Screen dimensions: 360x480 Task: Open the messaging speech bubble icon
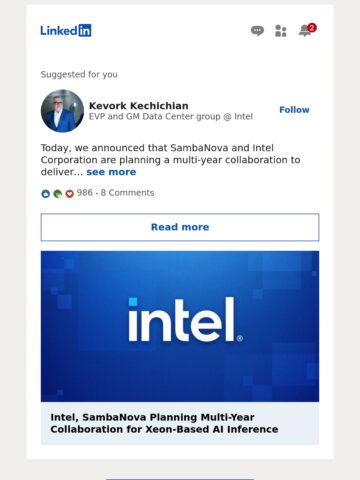tap(257, 31)
